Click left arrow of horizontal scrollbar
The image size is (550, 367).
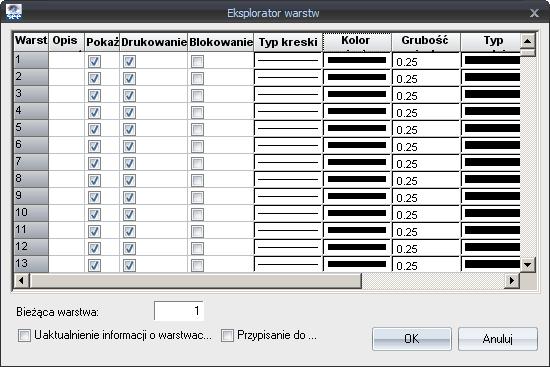pos(21,280)
